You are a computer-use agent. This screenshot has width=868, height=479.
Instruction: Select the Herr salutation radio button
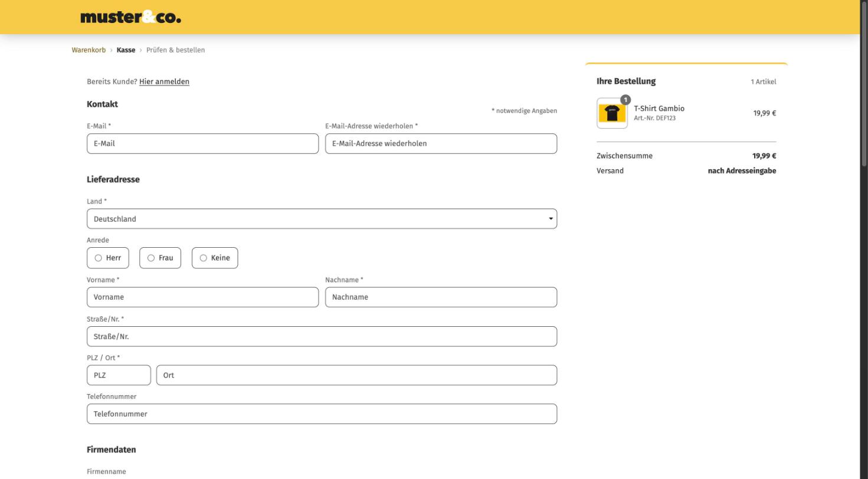click(99, 258)
